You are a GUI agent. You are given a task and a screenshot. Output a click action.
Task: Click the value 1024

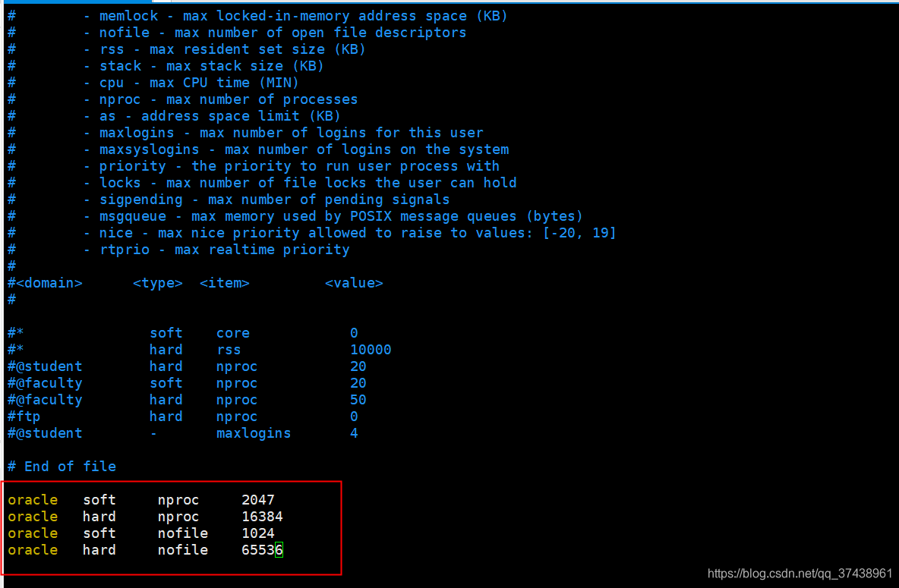coord(258,533)
